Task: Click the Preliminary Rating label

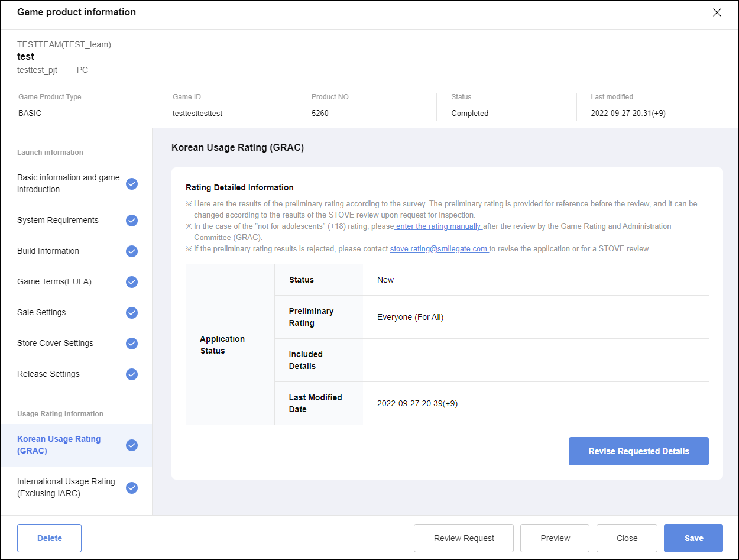Action: [x=312, y=317]
